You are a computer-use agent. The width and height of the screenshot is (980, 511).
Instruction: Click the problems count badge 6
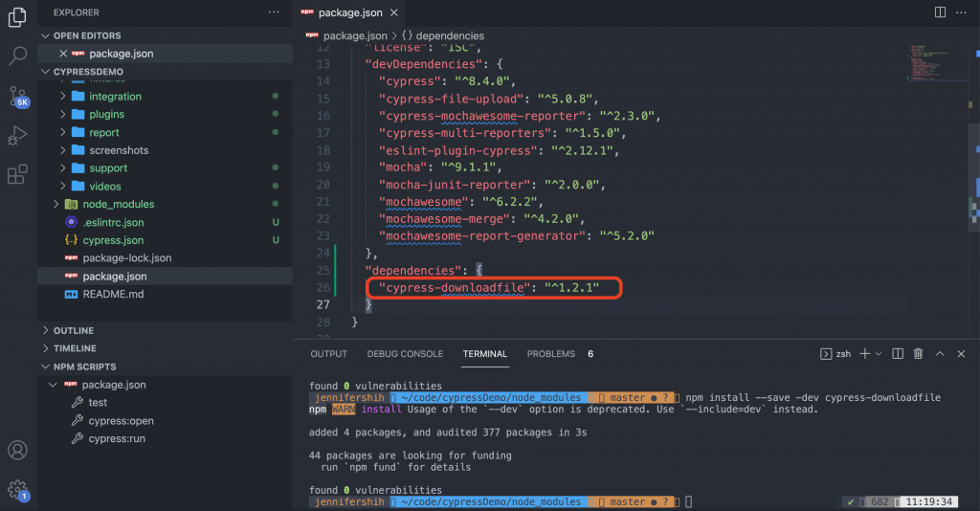coord(590,353)
